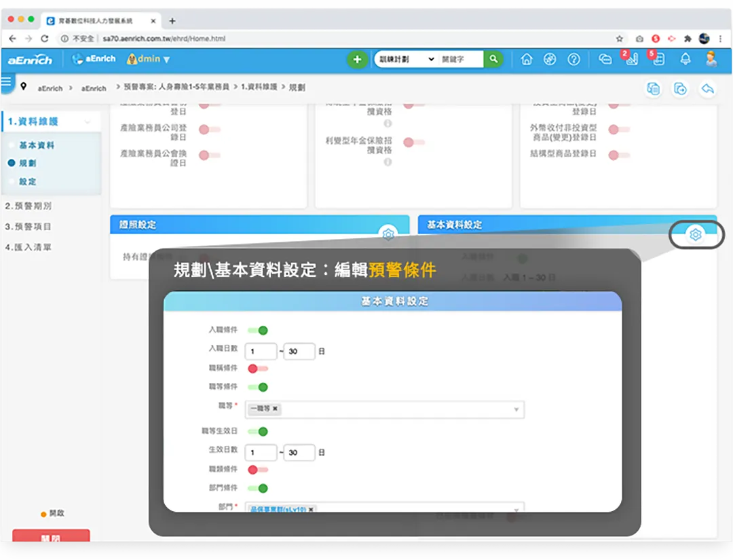Toggle the 職等生效日 switch
Image resolution: width=733 pixels, height=560 pixels.
tap(258, 432)
